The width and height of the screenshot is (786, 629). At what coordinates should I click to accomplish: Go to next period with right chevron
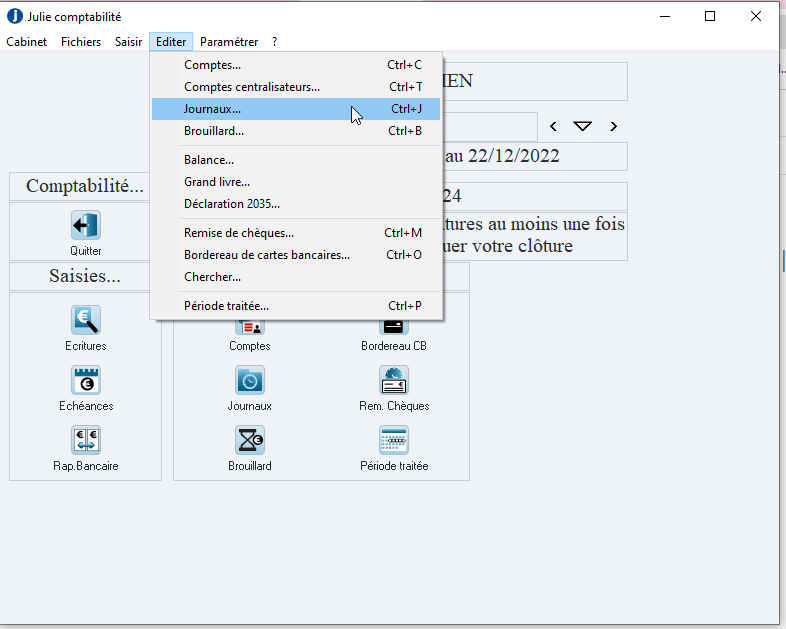tap(614, 126)
